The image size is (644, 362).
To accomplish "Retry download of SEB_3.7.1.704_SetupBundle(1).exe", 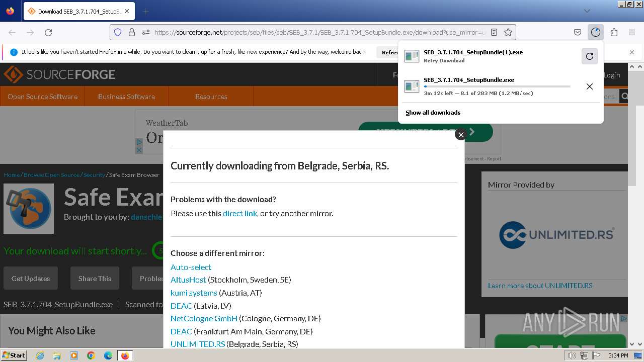I will click(x=590, y=56).
